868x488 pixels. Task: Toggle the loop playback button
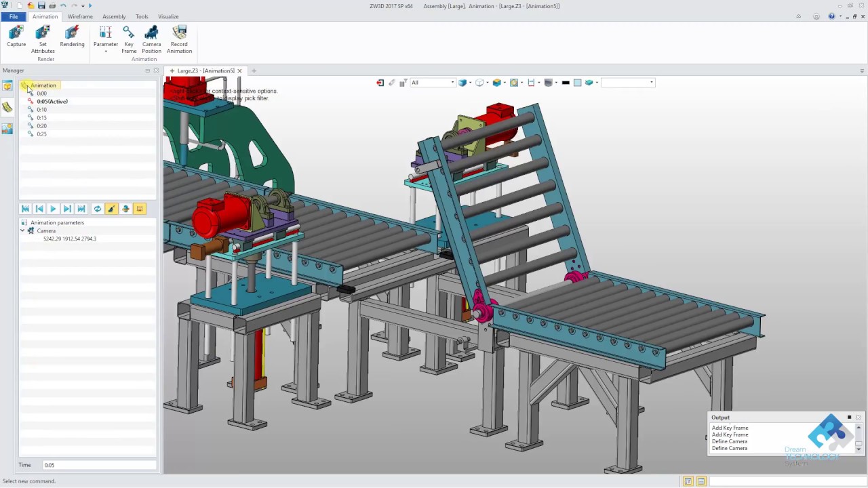pos(98,209)
